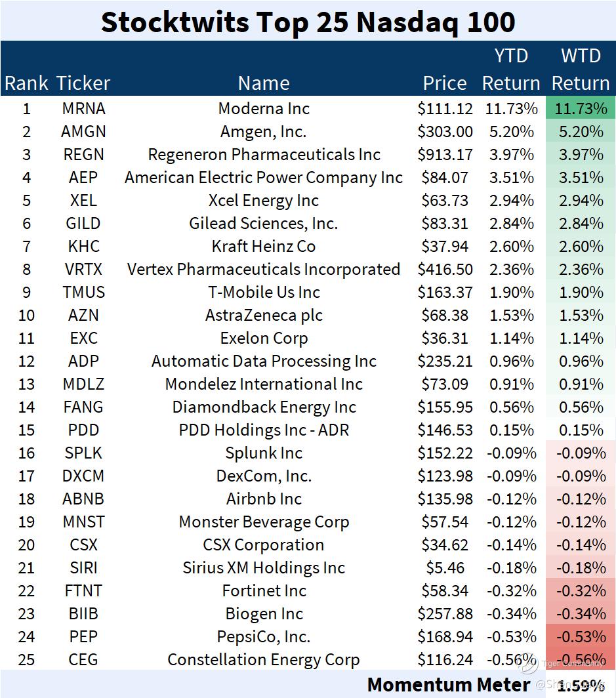This screenshot has width=616, height=698.
Task: Select the PDD Holdings Inc - ADR row
Action: [x=308, y=430]
